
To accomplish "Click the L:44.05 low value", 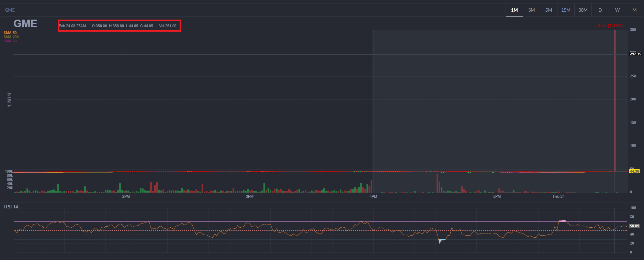I will point(132,26).
